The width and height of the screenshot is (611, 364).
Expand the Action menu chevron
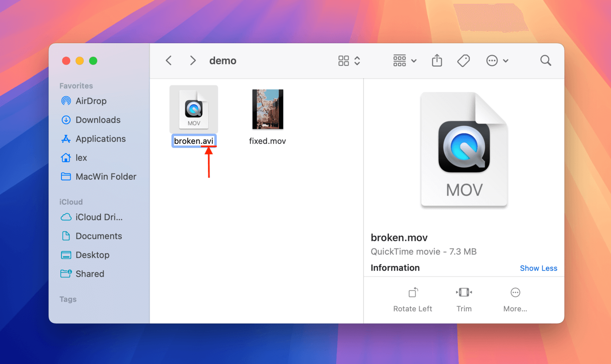click(x=505, y=61)
